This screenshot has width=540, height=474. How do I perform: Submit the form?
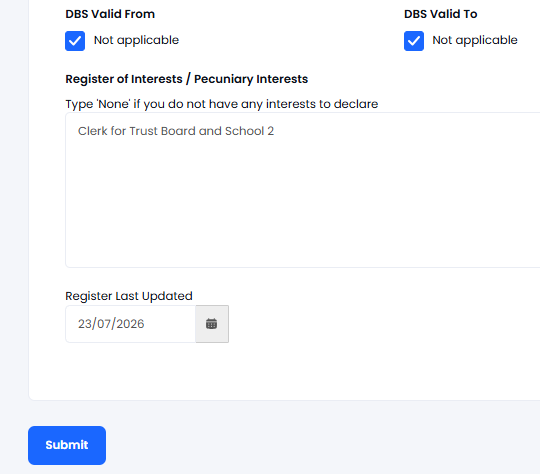(67, 445)
